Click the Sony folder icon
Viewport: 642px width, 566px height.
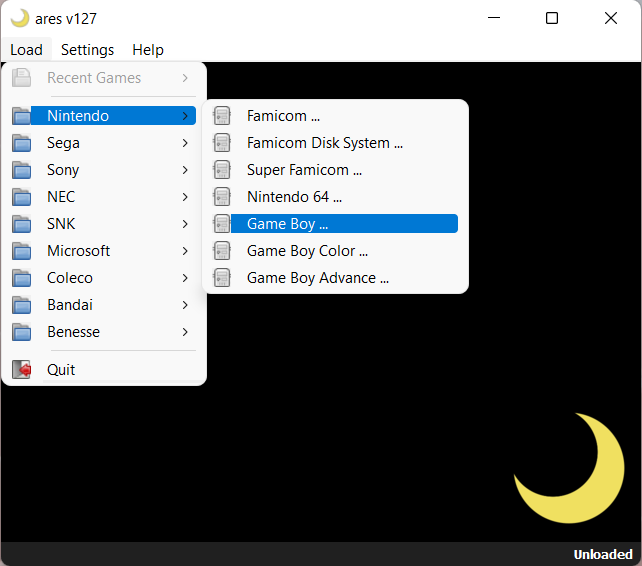pyautogui.click(x=21, y=170)
